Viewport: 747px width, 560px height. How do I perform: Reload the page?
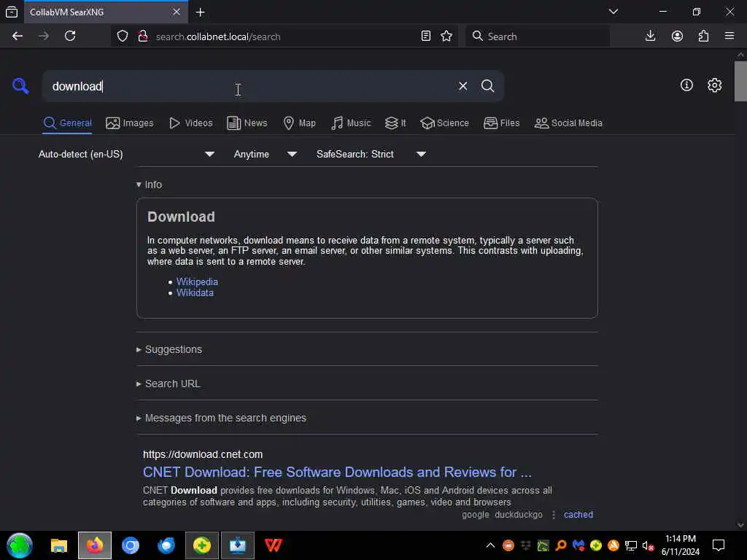70,36
